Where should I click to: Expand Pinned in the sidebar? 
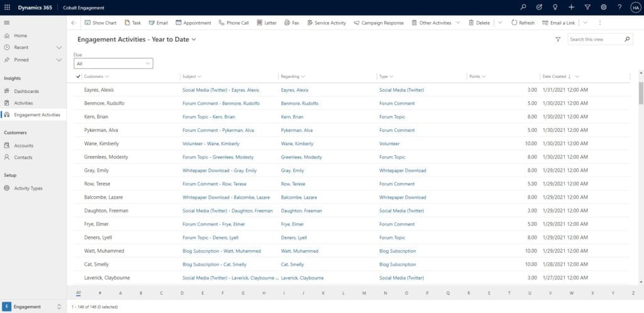coord(59,60)
